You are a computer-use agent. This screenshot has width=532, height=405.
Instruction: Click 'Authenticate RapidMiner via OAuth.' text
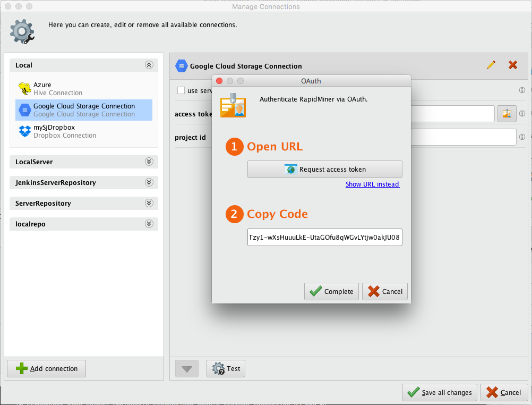(313, 99)
